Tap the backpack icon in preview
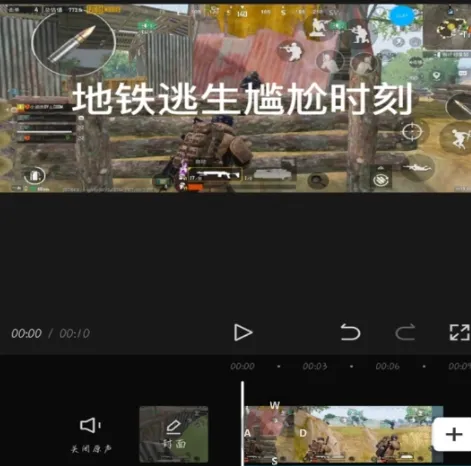This screenshot has height=466, width=471. coord(35,175)
